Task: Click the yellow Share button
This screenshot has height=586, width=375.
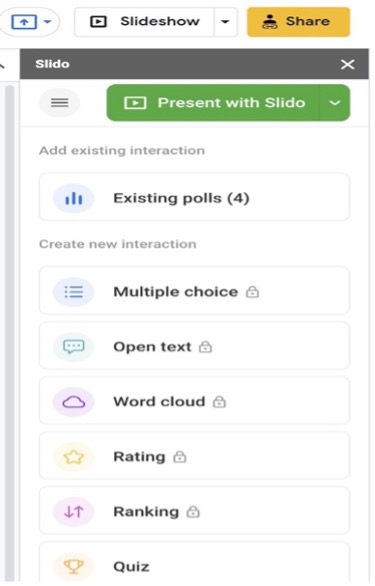Action: coord(298,22)
